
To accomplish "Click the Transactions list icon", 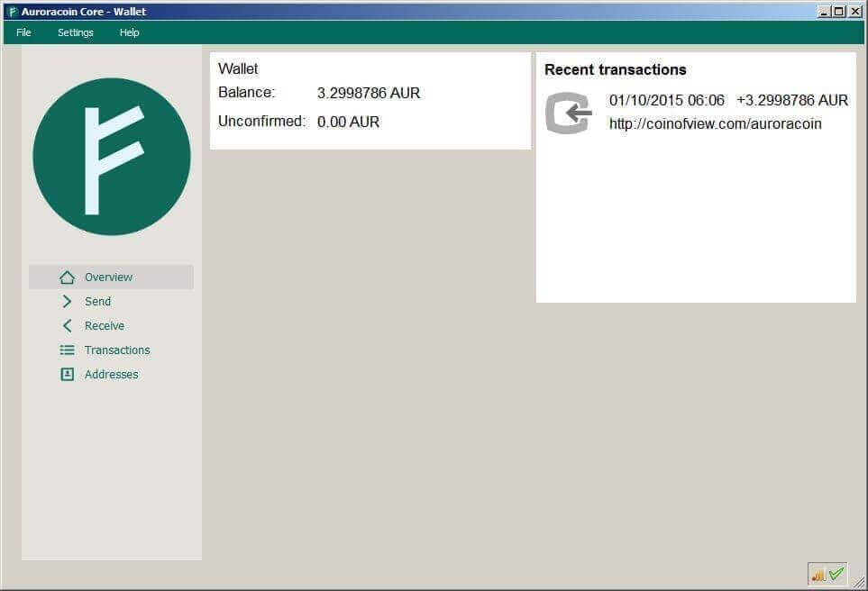I will tap(67, 350).
